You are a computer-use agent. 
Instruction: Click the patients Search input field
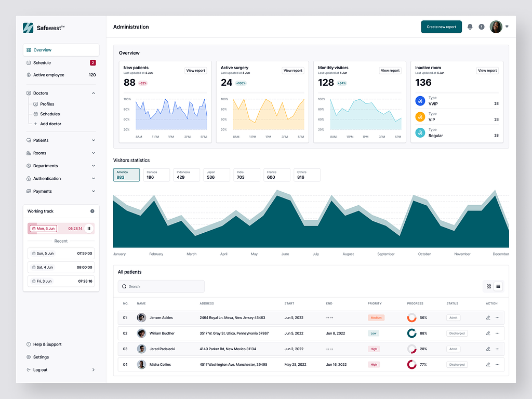click(161, 286)
